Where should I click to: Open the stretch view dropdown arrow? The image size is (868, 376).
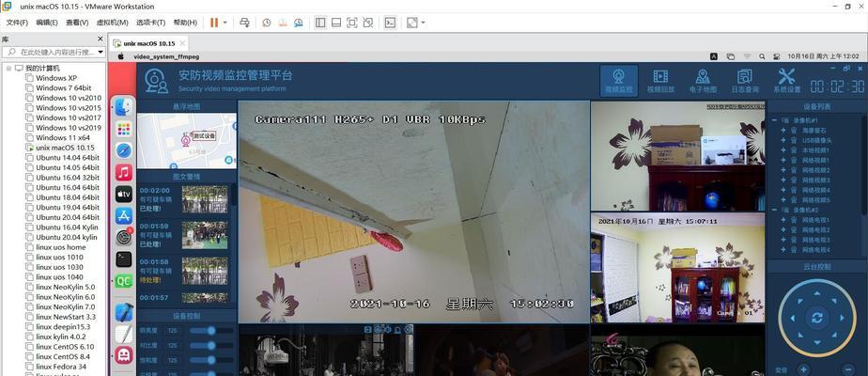click(x=423, y=23)
